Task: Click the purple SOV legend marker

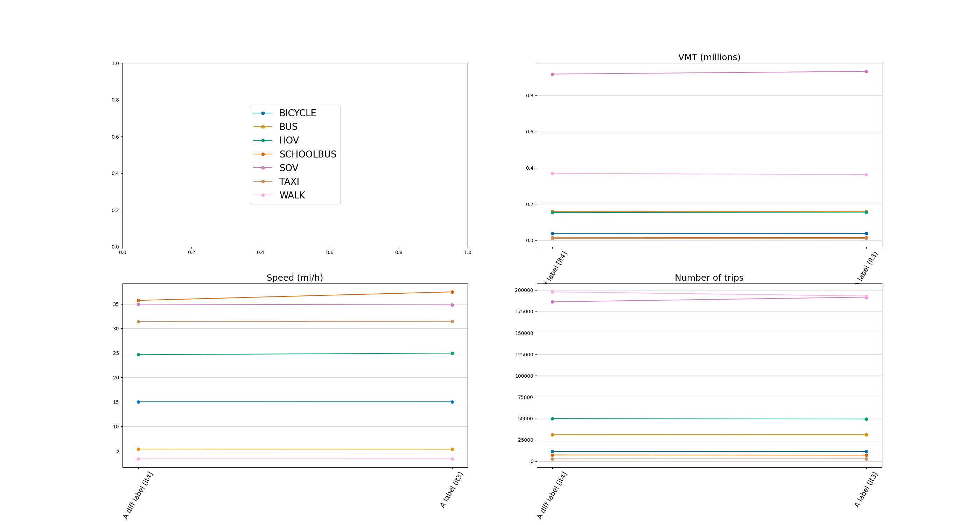Action: pos(263,168)
